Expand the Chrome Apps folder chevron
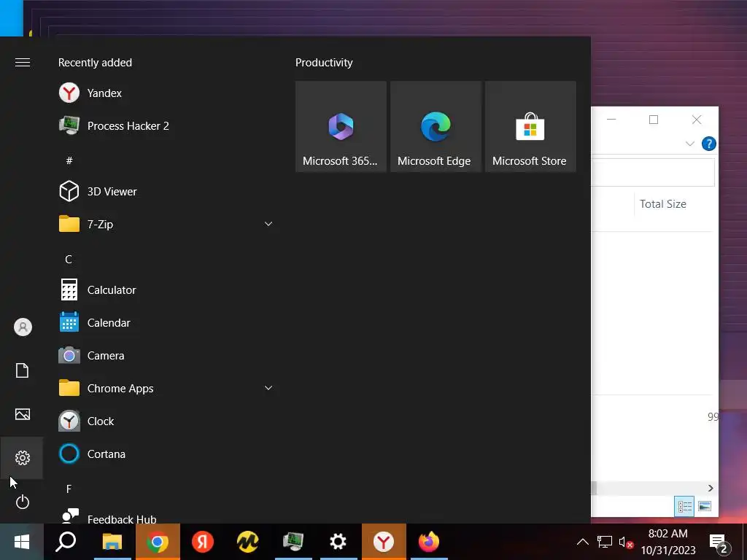The width and height of the screenshot is (747, 560). click(x=268, y=388)
